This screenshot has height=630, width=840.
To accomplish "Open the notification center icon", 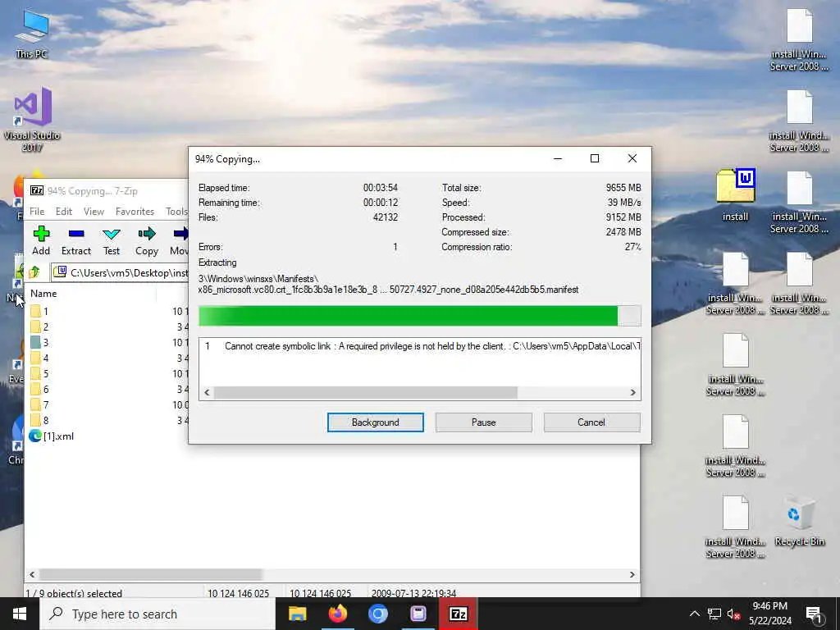I will [814, 614].
